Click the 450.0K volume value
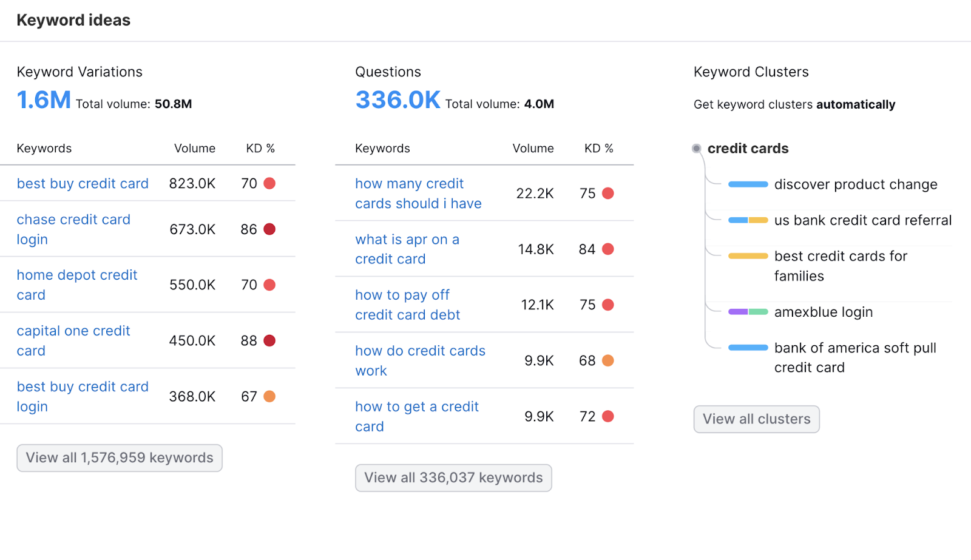 [192, 341]
